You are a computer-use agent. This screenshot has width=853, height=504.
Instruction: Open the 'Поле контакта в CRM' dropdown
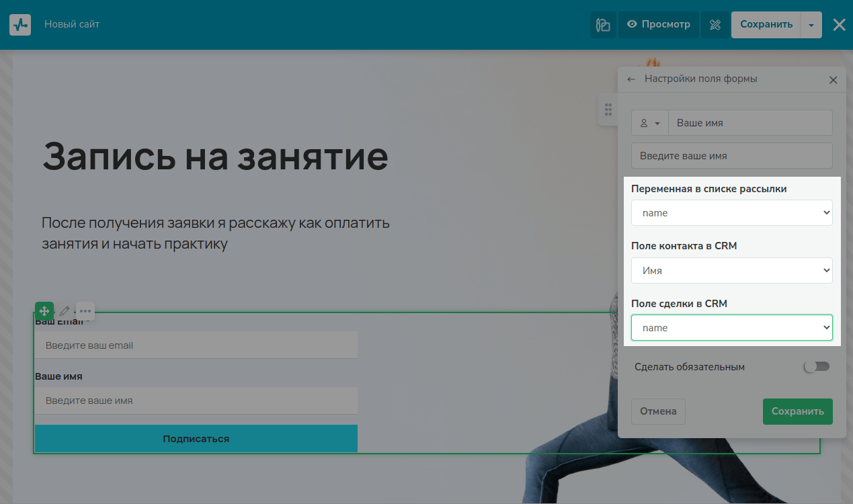(x=731, y=271)
